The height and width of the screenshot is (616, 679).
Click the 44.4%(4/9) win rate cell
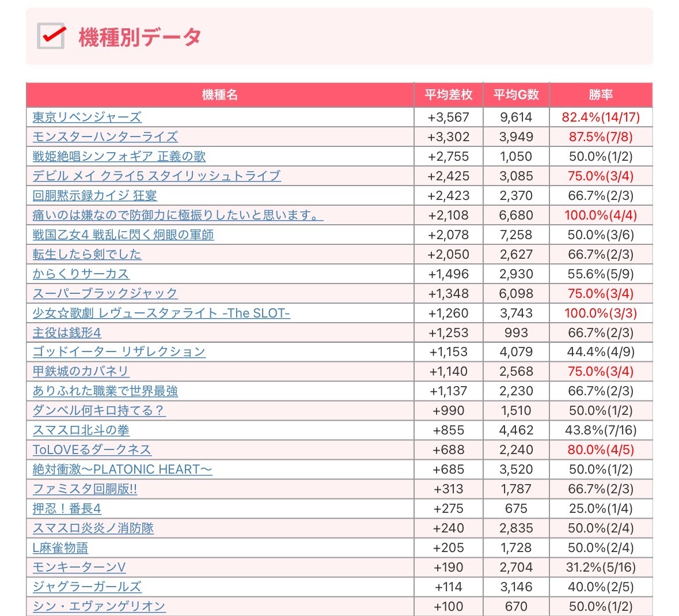click(x=601, y=352)
